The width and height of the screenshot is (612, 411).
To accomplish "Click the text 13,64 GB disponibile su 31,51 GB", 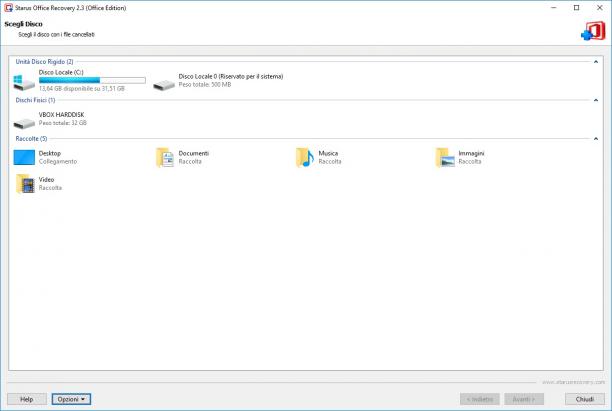I will (x=82, y=89).
